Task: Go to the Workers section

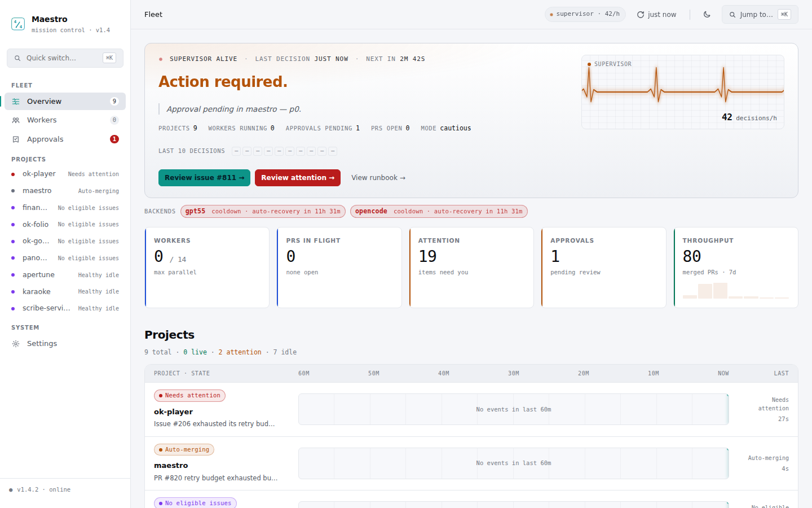Action: tap(65, 120)
